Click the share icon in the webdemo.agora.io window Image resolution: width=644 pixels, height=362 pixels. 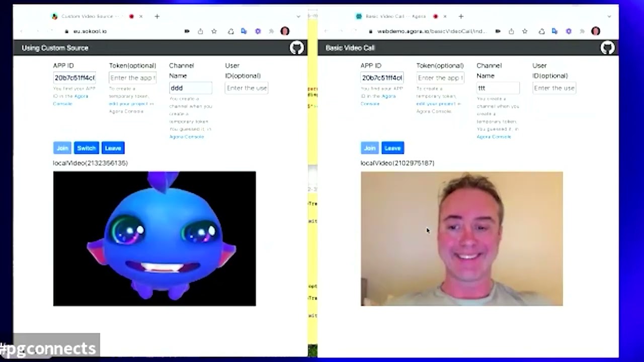point(511,31)
